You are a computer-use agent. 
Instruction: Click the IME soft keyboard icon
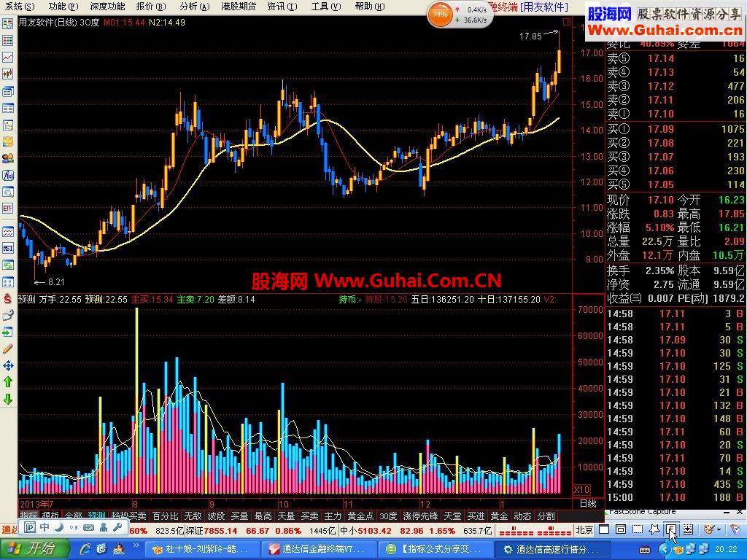88,526
